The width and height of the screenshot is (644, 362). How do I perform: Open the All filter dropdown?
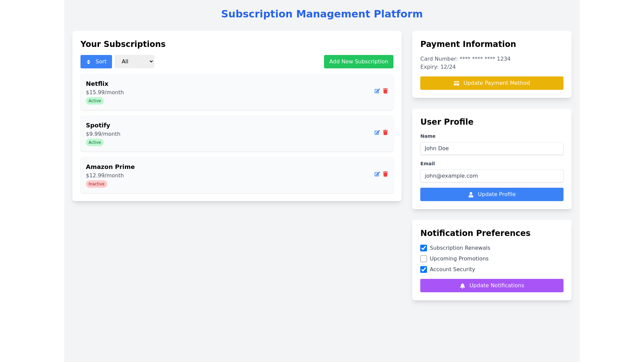(134, 62)
